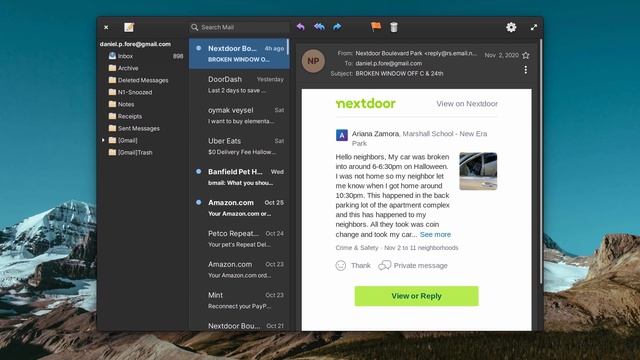
Task: Reply to the message with the single-arrow icon
Action: tap(301, 27)
